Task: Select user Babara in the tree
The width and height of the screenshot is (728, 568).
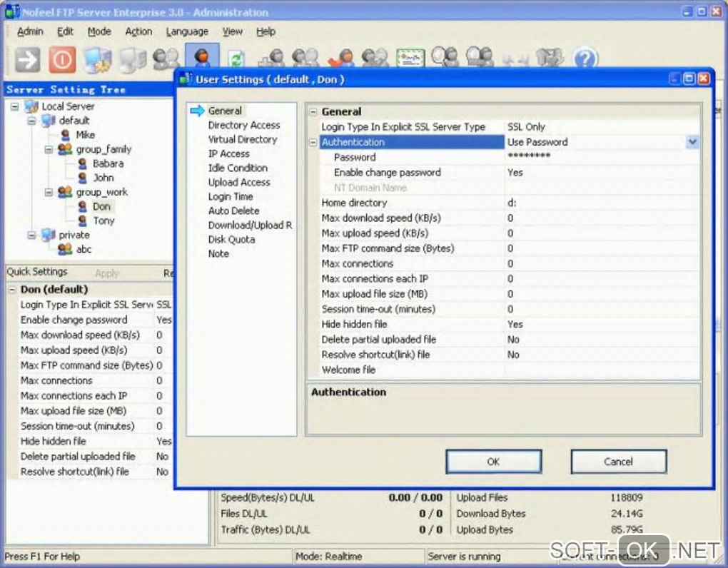Action: point(108,163)
